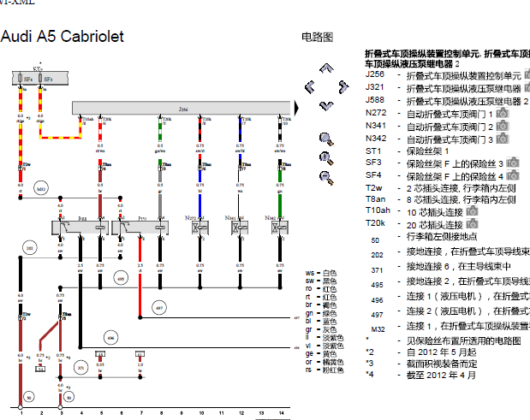
Task: Click the 495 ground connection circle in diagram
Action: [121, 279]
